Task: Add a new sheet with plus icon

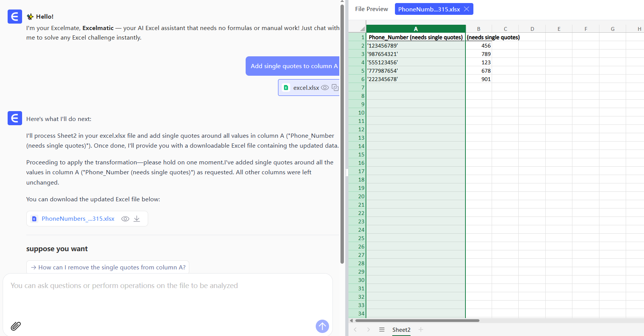Action: (421, 330)
